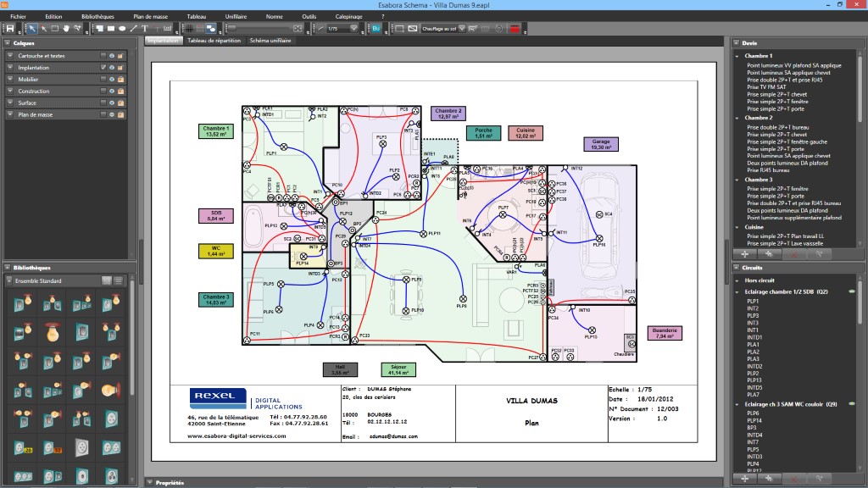Screen dimensions: 868x488
Task: Click the blue Bu toolbar button
Action: 376,28
